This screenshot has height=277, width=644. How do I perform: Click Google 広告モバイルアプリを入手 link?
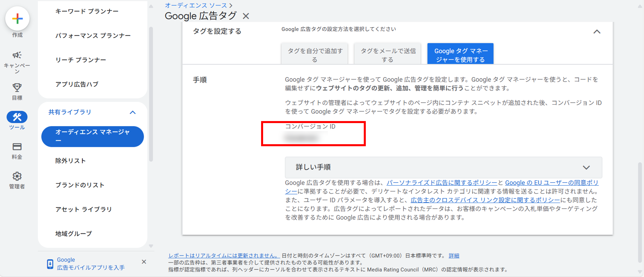point(91,264)
